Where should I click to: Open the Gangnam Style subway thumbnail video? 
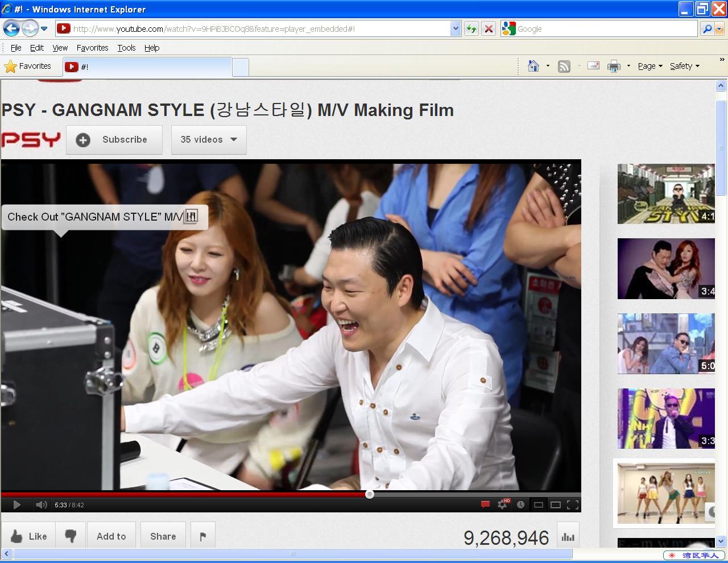pos(666,194)
